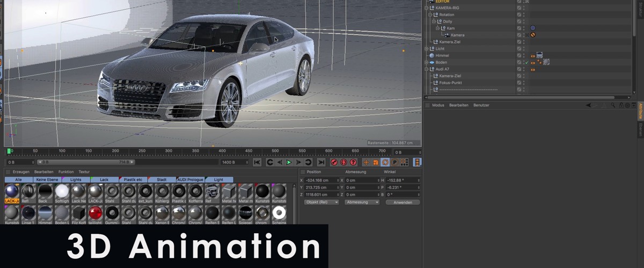The image size is (644, 268).
Task: Toggle position keyframe recording cross icon
Action: point(367,162)
